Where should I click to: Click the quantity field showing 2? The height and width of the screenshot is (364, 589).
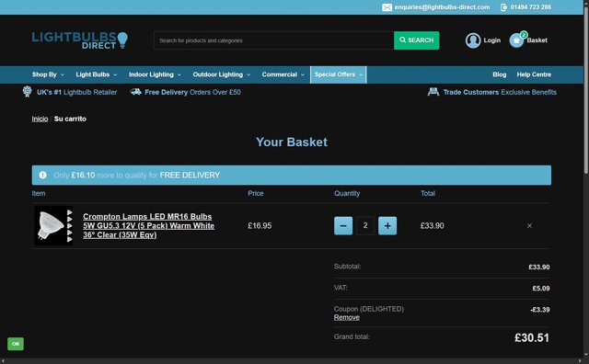coord(365,225)
